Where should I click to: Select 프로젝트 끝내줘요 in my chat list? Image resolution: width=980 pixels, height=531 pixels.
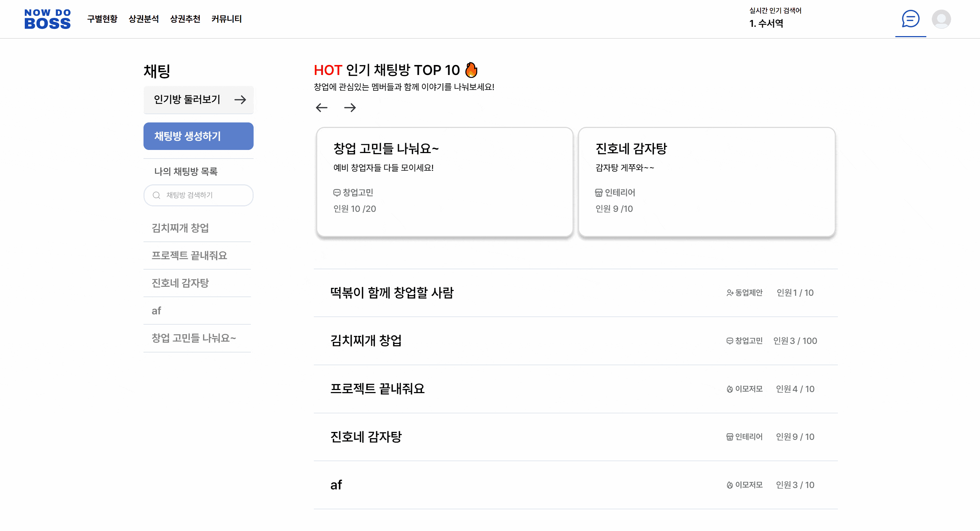tap(190, 256)
